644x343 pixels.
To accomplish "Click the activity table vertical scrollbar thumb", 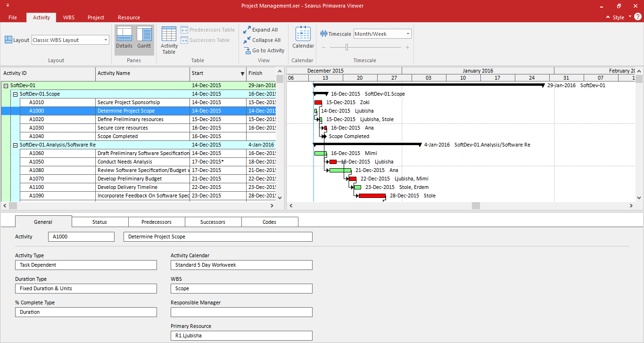I will pyautogui.click(x=280, y=79).
